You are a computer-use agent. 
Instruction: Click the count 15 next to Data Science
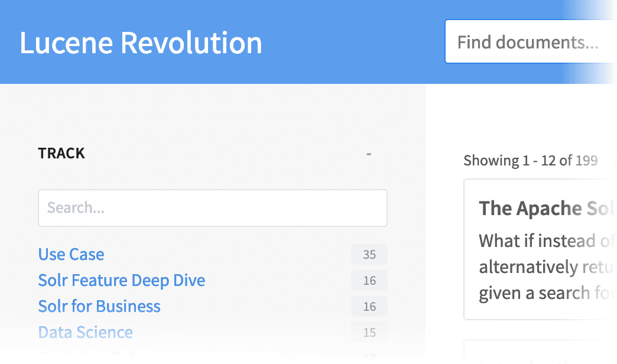(369, 332)
